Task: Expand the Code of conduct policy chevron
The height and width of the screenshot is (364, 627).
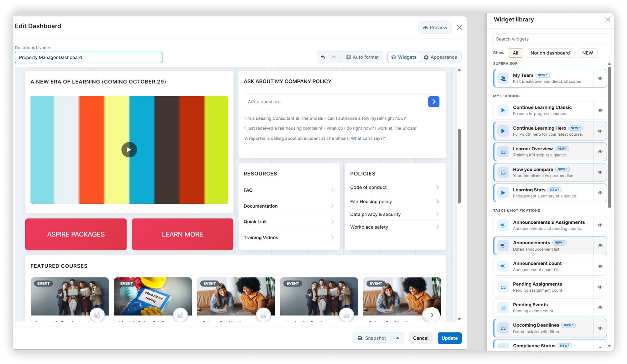Action: tap(438, 187)
